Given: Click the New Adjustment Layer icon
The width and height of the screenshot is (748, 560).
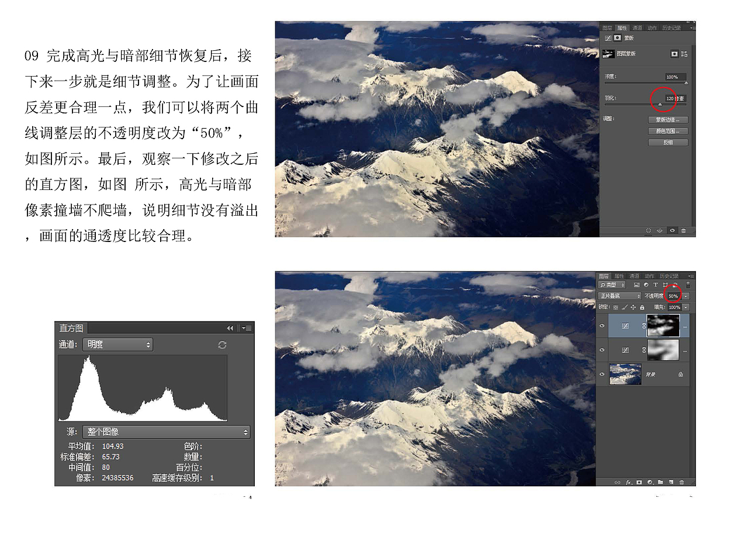Looking at the screenshot, I should (x=650, y=482).
